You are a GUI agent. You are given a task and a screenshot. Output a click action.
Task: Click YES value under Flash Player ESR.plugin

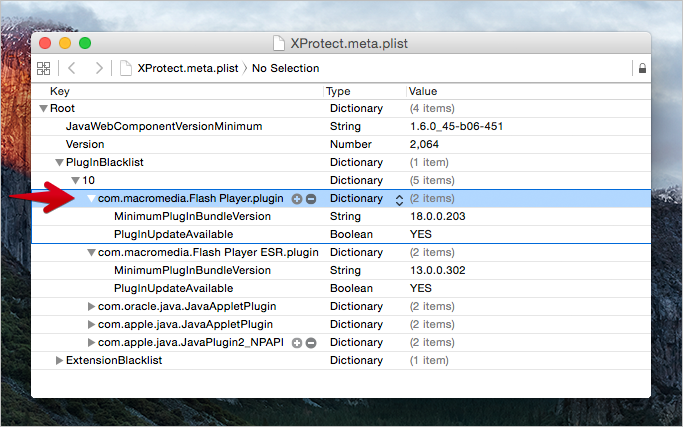420,288
